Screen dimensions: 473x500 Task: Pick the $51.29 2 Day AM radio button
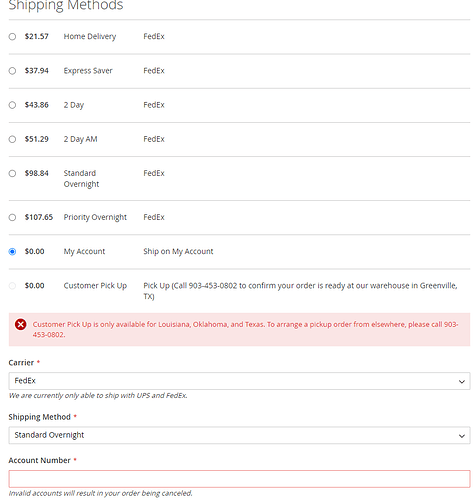coord(12,139)
